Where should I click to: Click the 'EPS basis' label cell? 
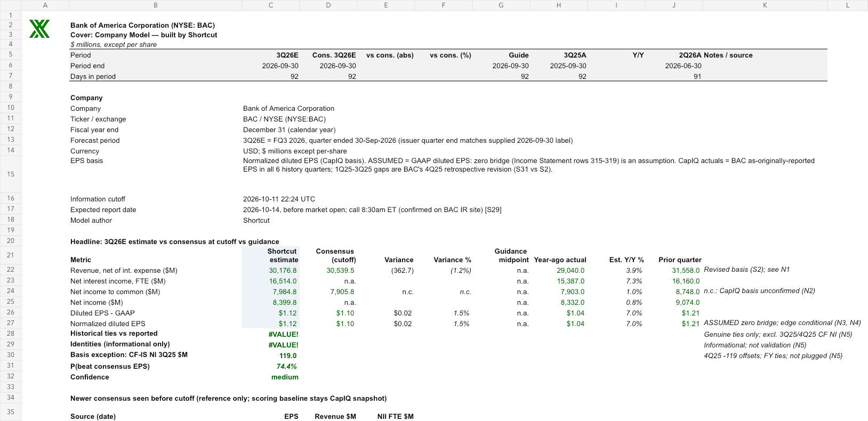tap(87, 161)
